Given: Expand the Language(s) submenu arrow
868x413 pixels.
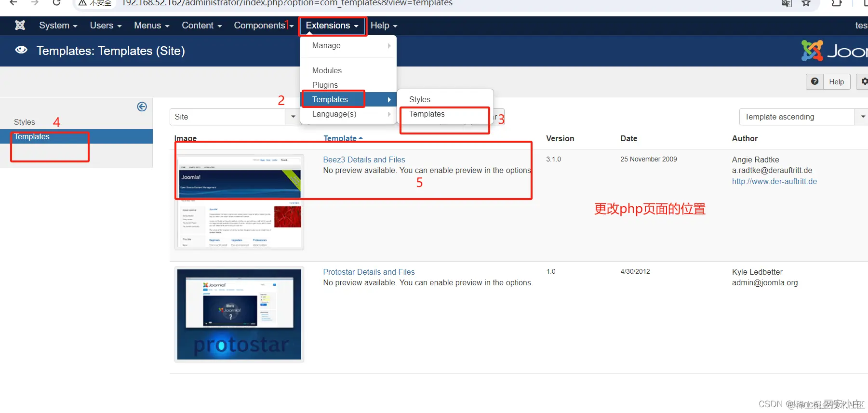Looking at the screenshot, I should pos(389,114).
